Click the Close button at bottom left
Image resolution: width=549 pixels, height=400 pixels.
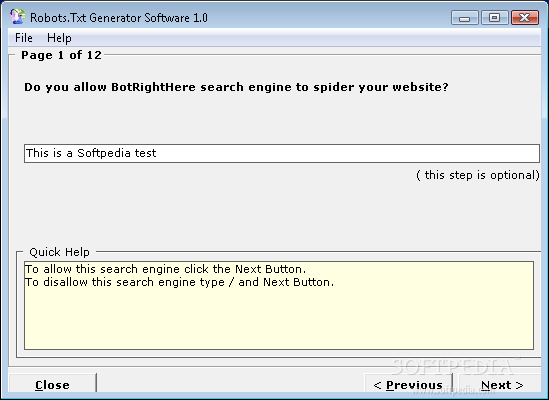coord(52,385)
